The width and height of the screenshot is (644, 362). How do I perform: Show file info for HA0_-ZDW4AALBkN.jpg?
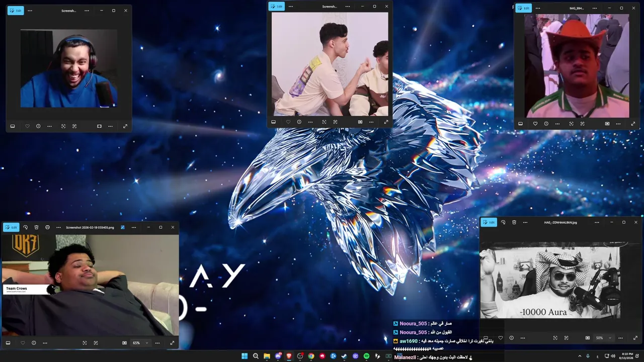(511, 338)
